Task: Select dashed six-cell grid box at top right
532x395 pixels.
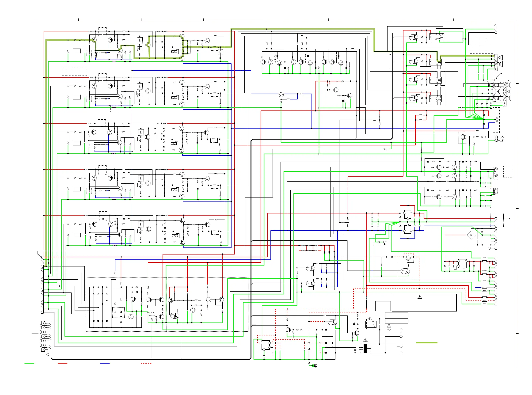Action: (x=481, y=45)
